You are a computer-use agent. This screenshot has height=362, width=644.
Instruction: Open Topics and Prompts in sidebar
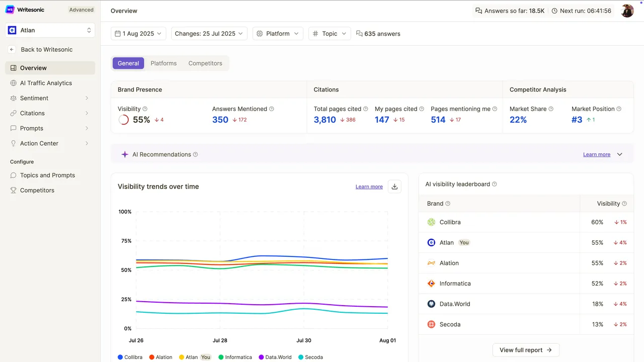pos(50,175)
